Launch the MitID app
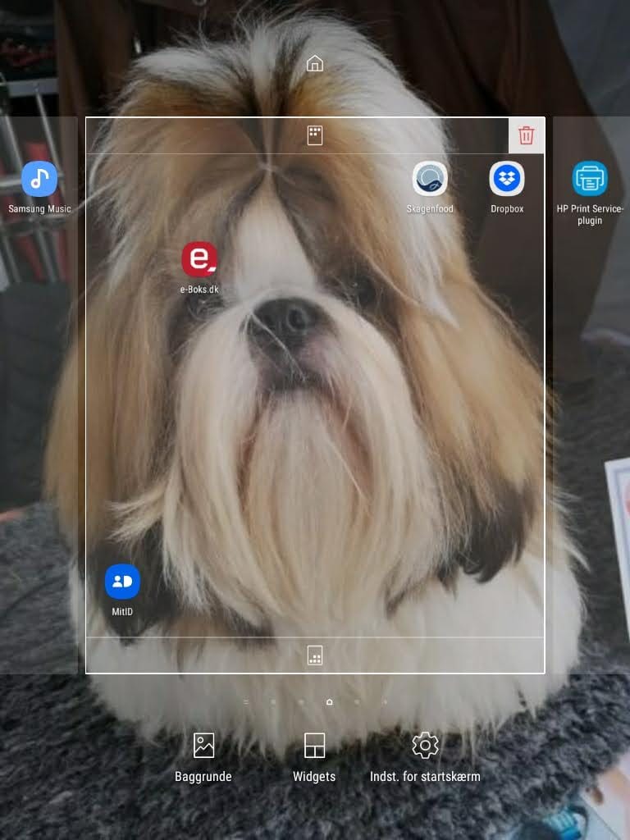630x840 pixels. click(x=122, y=582)
